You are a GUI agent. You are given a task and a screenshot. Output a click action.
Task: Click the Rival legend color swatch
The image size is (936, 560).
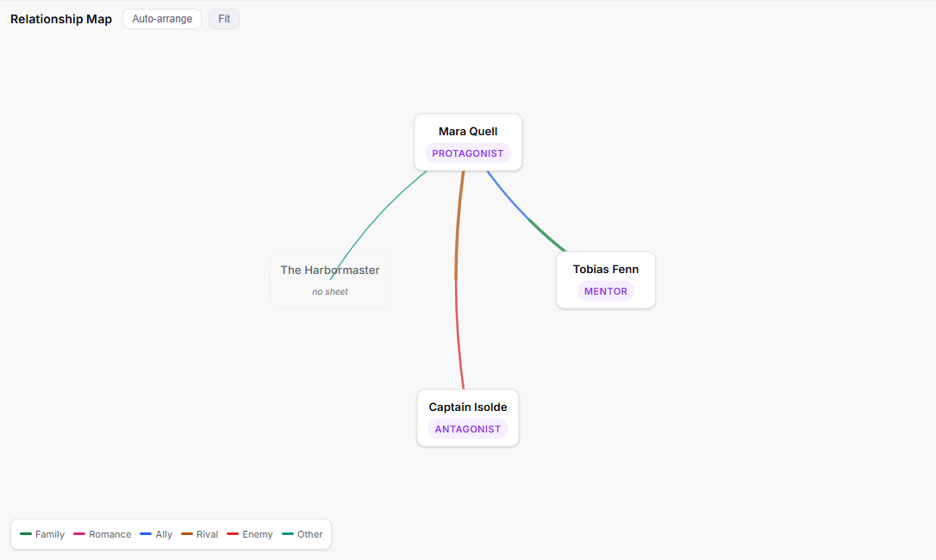point(187,534)
